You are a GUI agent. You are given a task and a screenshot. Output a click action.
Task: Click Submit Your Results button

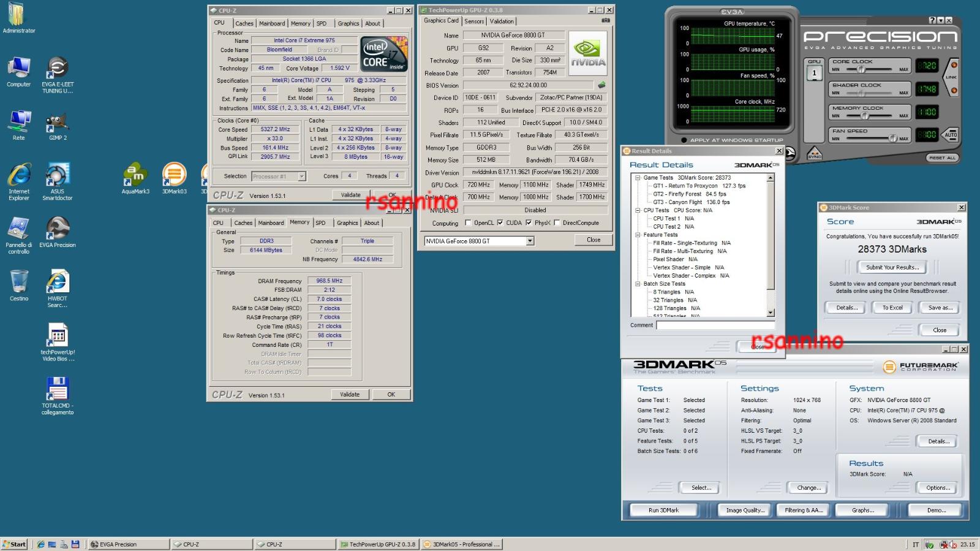[x=892, y=267]
